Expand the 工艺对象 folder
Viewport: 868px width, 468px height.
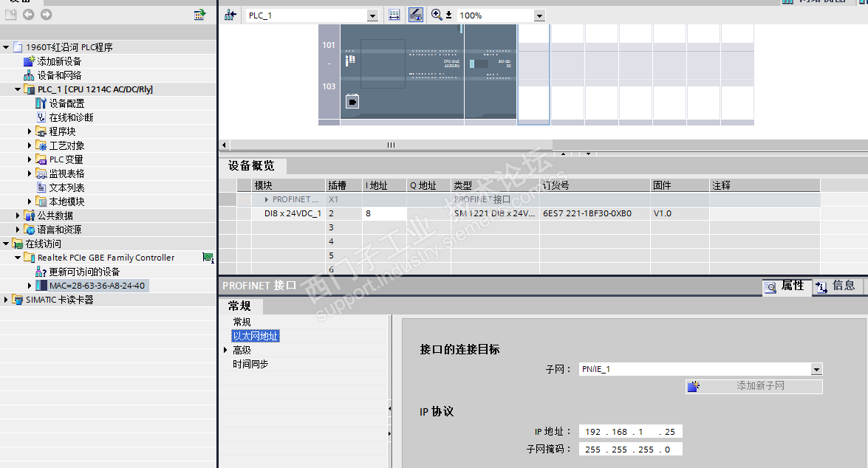coord(30,145)
